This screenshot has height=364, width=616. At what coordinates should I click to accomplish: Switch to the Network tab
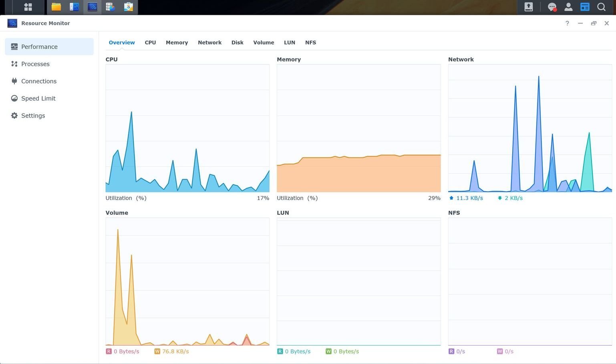pyautogui.click(x=209, y=42)
